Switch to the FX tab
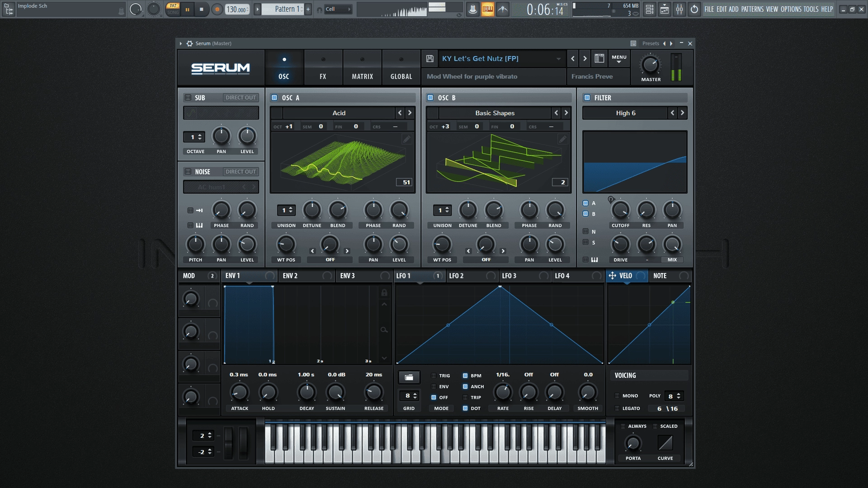 (x=323, y=68)
